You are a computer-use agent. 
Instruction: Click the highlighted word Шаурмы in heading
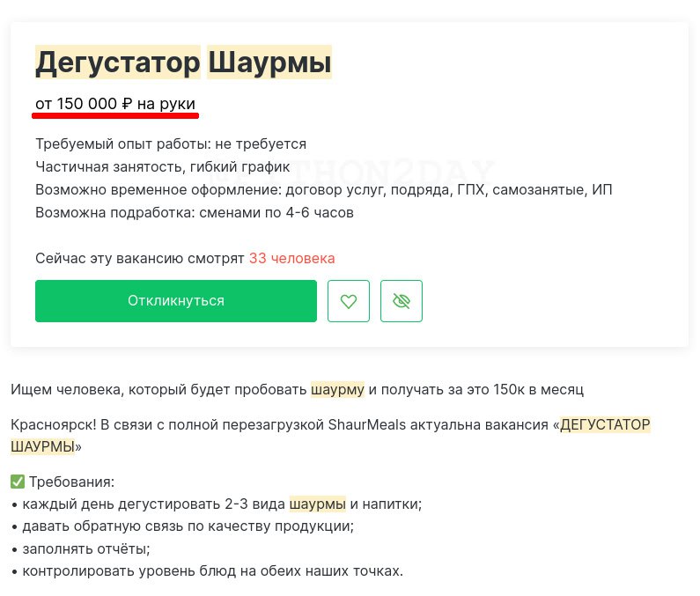point(269,62)
